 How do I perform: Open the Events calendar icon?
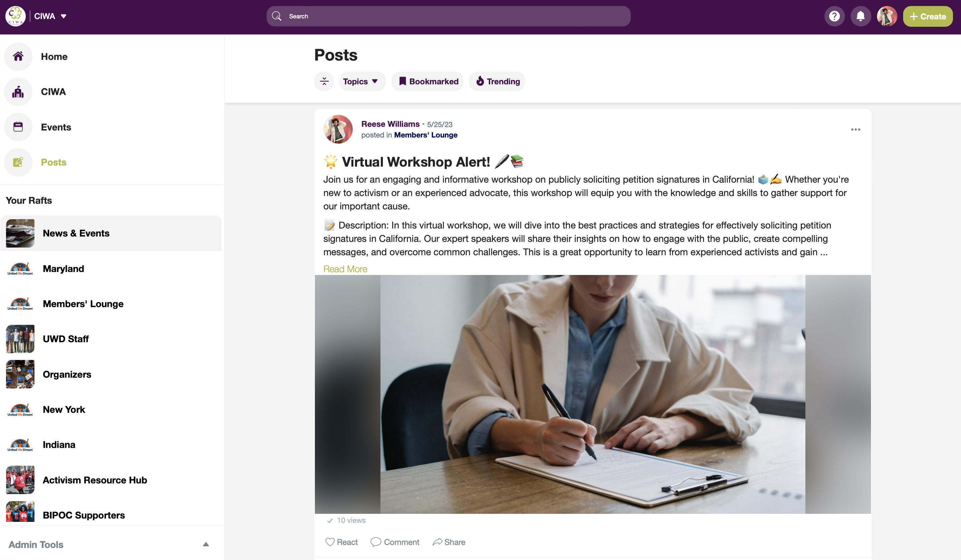click(x=18, y=127)
